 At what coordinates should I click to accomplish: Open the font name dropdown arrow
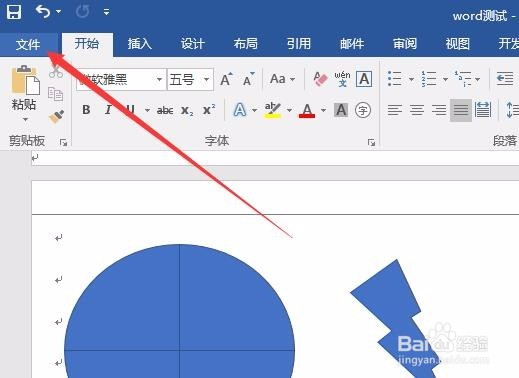click(x=159, y=79)
